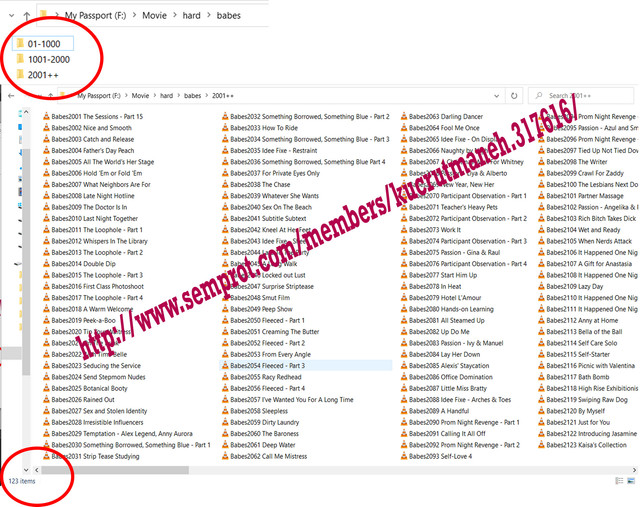Click 'hard' in the top breadcrumb path
The height and width of the screenshot is (507, 640).
click(x=191, y=16)
